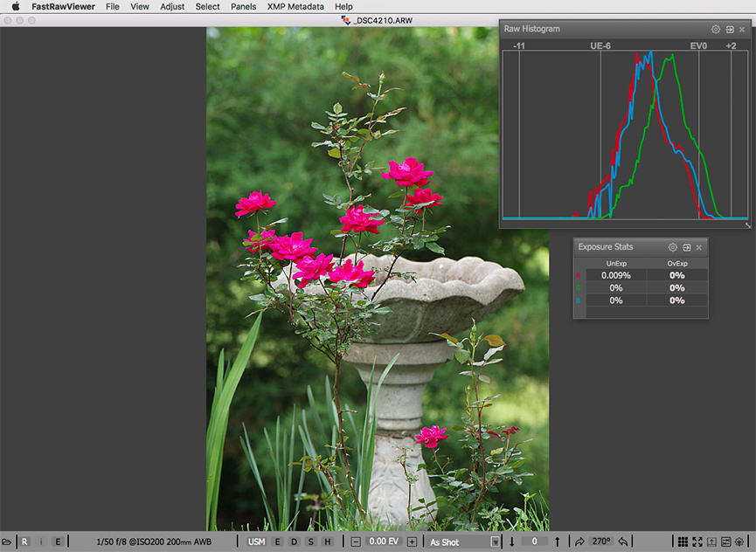
Task: Open the Adjust menu
Action: (172, 6)
